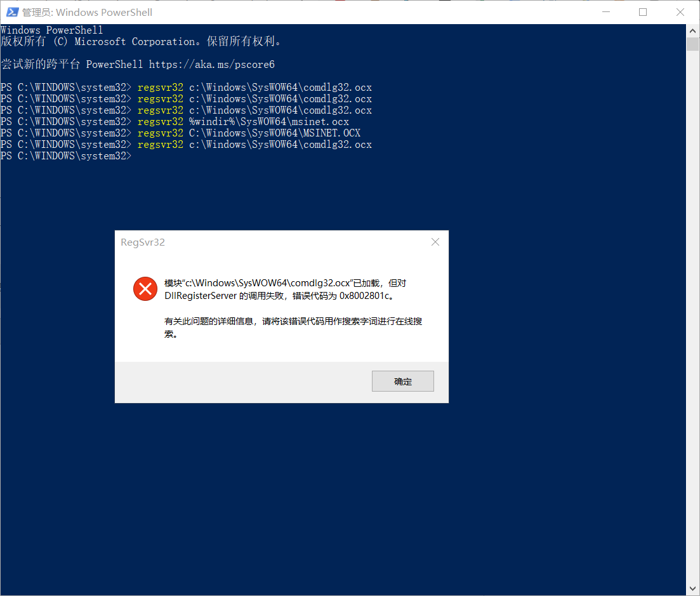Click the RegSvr32 dialog title
The height and width of the screenshot is (596, 700).
143,242
